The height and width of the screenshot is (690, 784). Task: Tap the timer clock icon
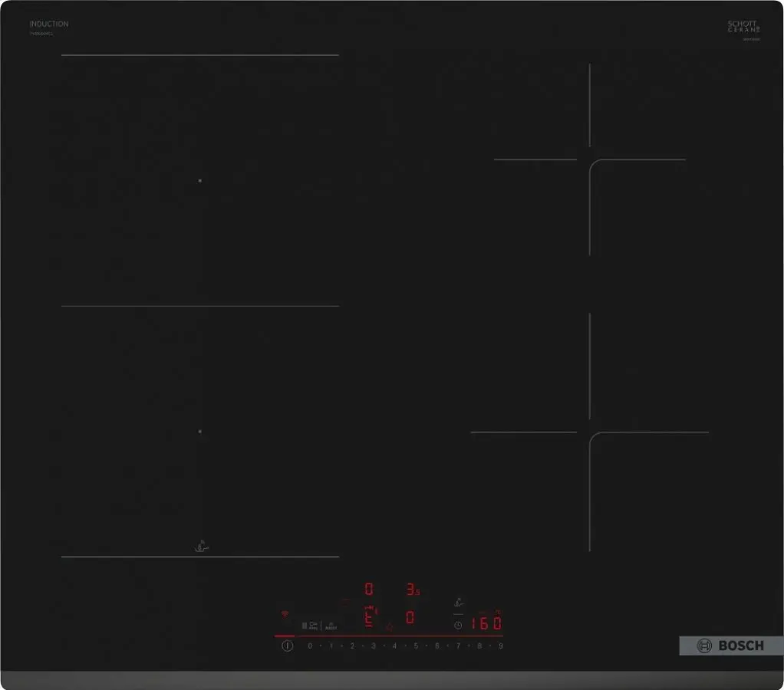pyautogui.click(x=458, y=626)
